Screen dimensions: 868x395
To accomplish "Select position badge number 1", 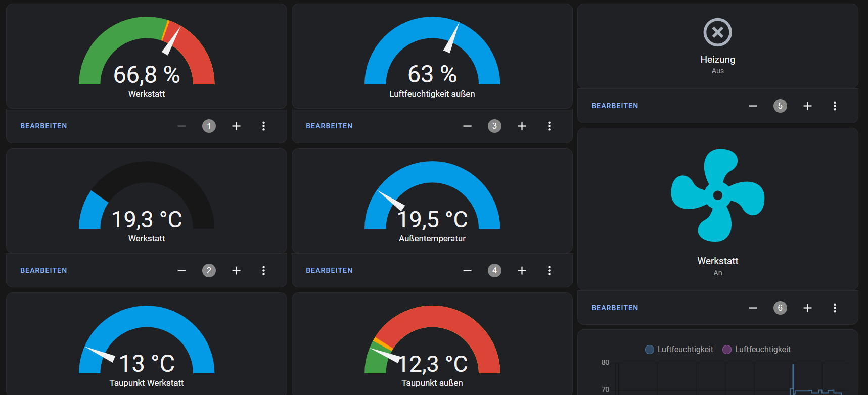I will pyautogui.click(x=209, y=126).
